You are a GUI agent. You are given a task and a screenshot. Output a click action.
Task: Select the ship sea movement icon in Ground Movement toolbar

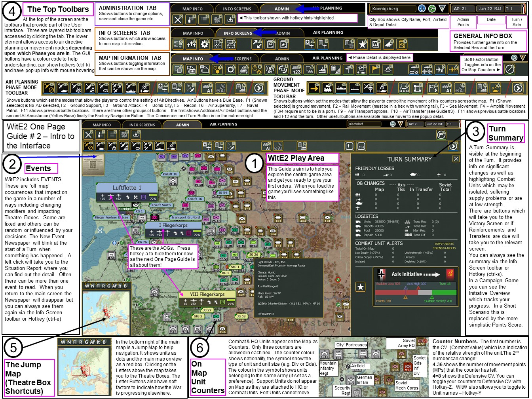(x=342, y=88)
